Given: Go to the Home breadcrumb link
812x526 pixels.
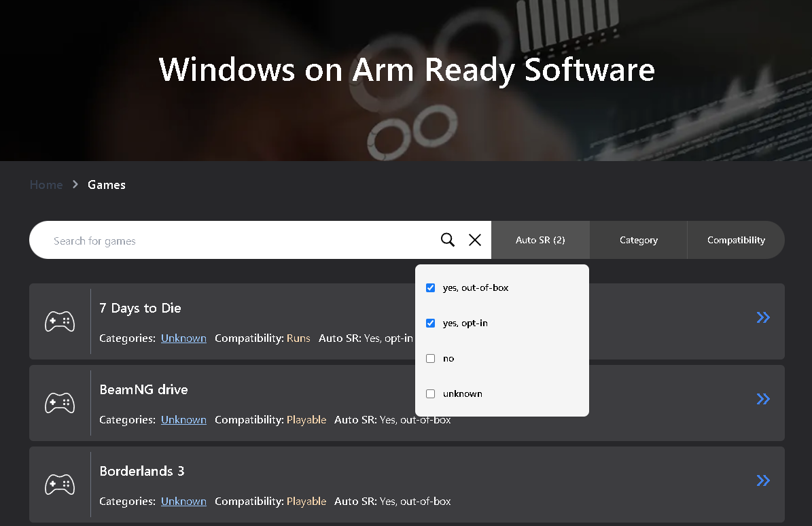Looking at the screenshot, I should point(46,185).
